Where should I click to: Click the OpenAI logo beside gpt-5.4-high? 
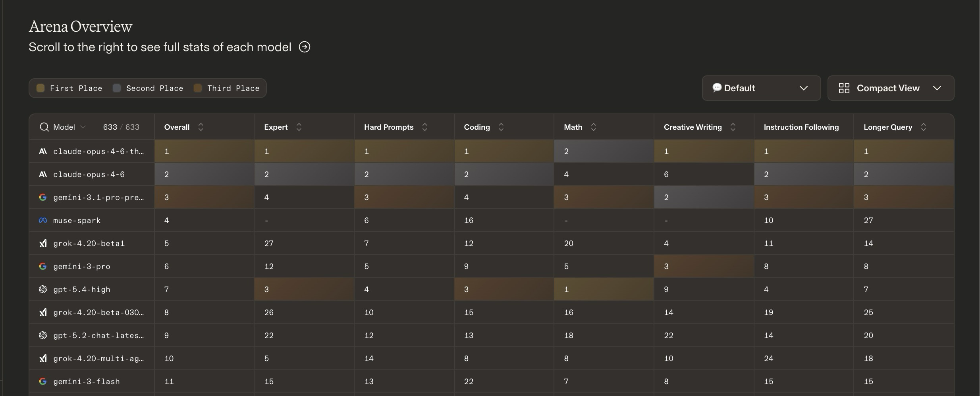(x=43, y=289)
